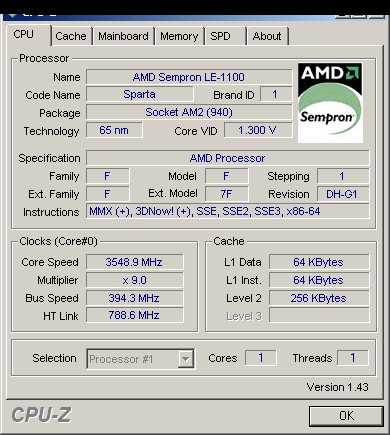
Task: Click the OK button
Action: 346,416
